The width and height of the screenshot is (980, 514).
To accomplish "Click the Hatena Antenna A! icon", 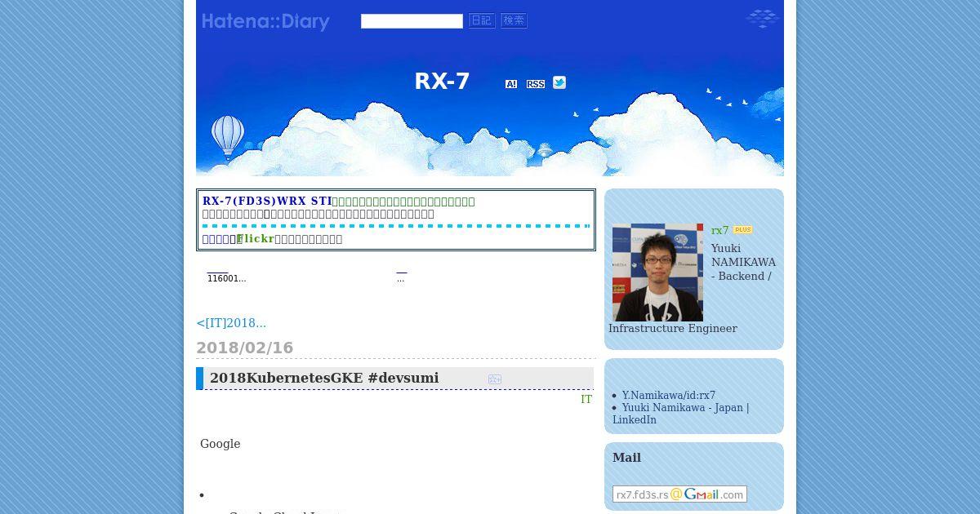I will pyautogui.click(x=511, y=84).
